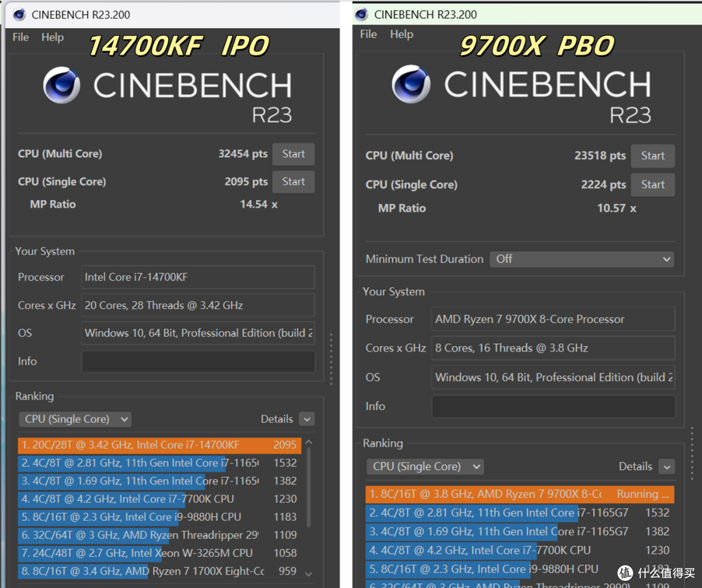This screenshot has width=702, height=588.
Task: Select running row Ryzen 7 9700X in ranking
Action: click(x=520, y=494)
